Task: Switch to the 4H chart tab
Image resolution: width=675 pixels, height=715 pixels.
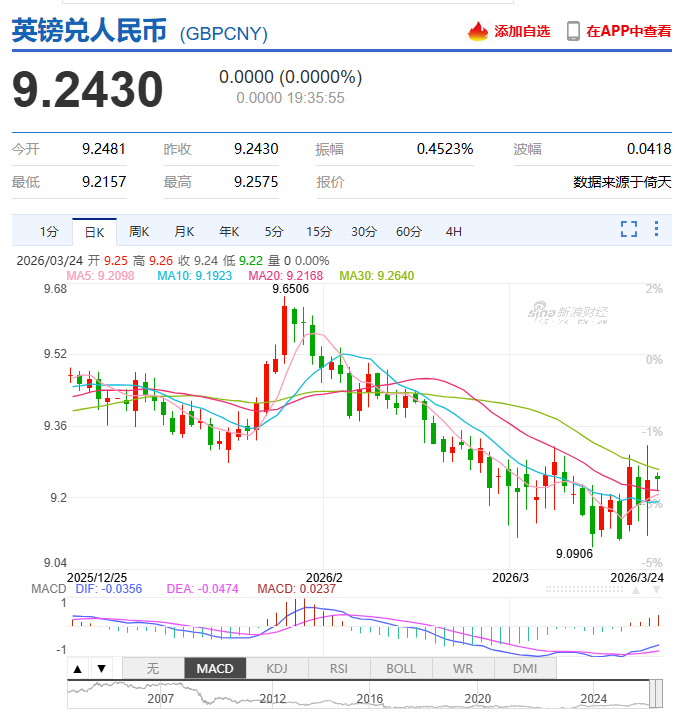Action: [453, 232]
